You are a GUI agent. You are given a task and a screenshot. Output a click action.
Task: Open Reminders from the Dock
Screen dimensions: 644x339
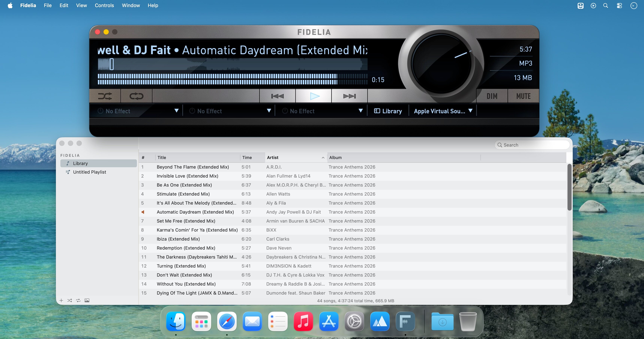pos(278,321)
